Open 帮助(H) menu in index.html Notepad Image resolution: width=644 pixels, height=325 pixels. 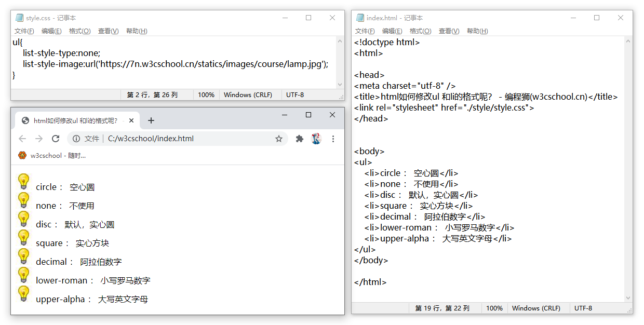point(477,31)
